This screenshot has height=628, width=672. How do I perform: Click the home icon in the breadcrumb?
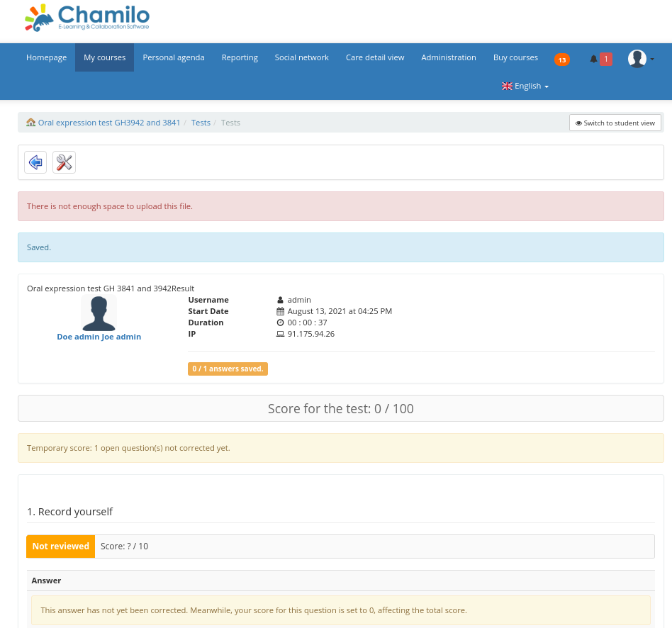30,122
